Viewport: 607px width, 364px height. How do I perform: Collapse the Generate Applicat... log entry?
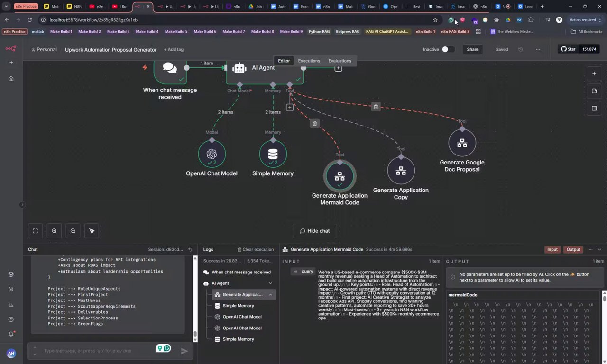tap(270, 295)
